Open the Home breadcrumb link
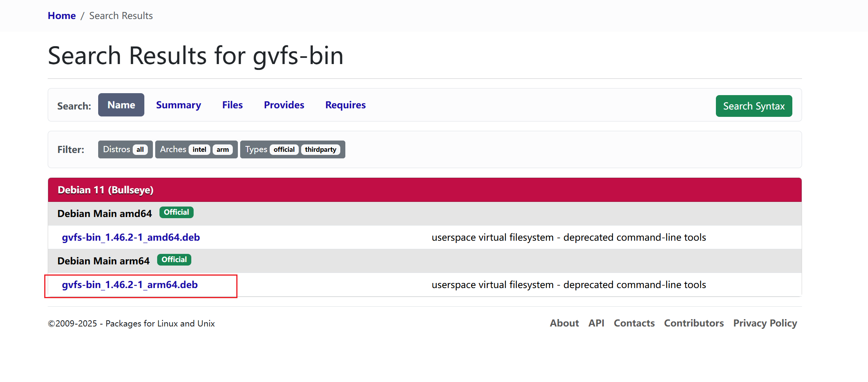The width and height of the screenshot is (868, 382). click(62, 16)
